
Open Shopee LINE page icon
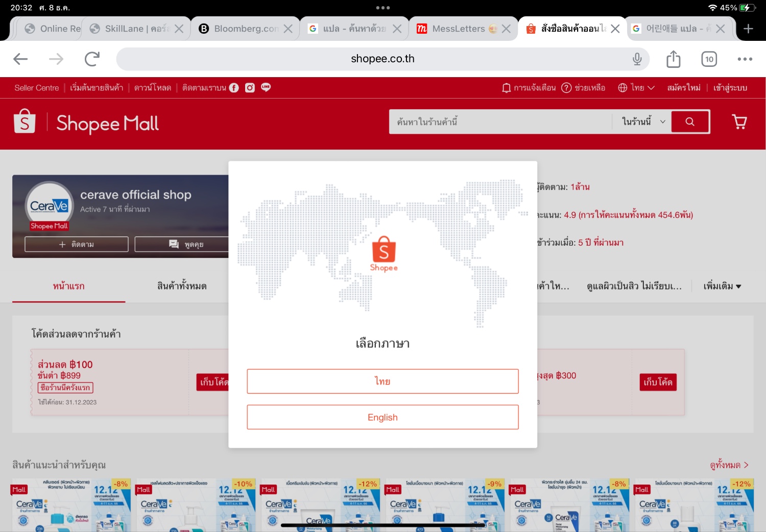click(266, 88)
